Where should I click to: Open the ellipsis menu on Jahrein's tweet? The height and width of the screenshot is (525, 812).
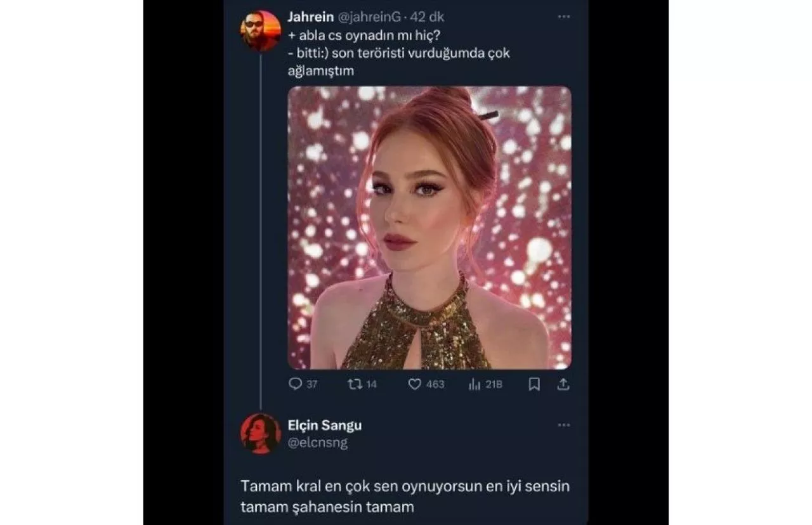(563, 17)
